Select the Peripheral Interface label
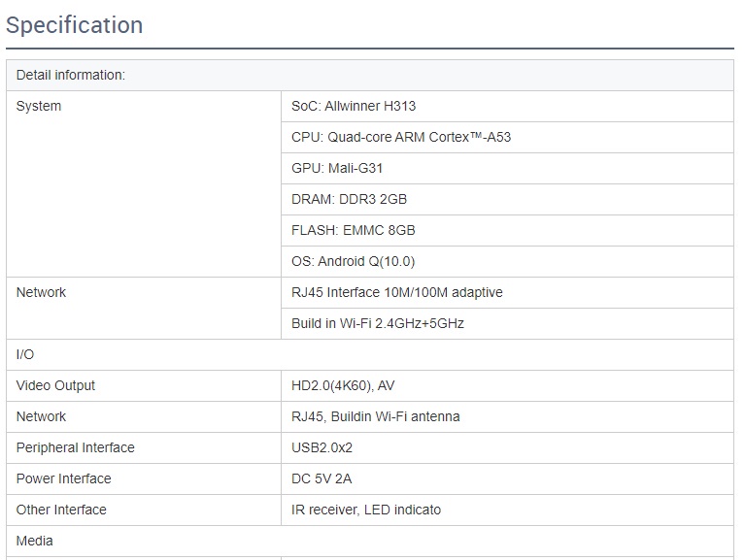The width and height of the screenshot is (745, 560). click(x=76, y=448)
